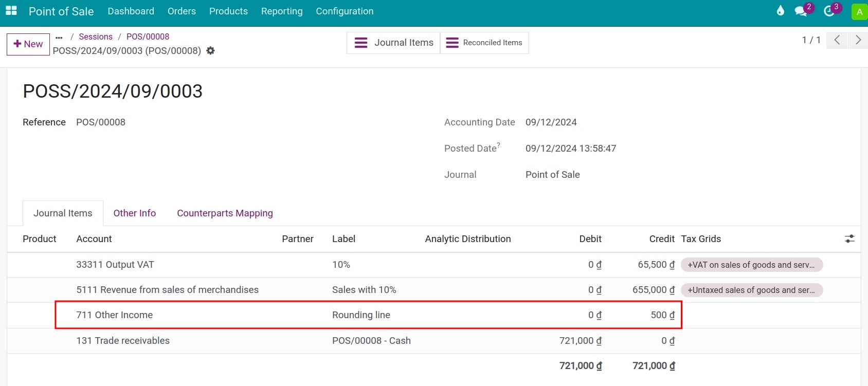868x386 pixels.
Task: Click the 1 / 1 pager counter
Action: tap(811, 40)
